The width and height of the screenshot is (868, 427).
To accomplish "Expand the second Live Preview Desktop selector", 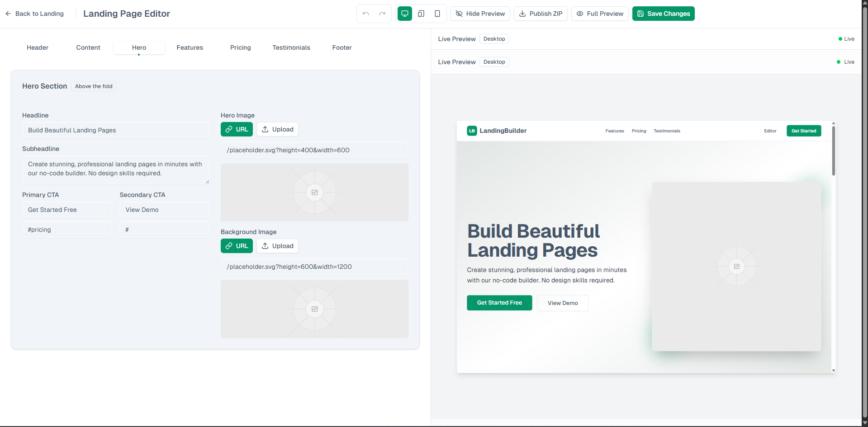I will [494, 62].
